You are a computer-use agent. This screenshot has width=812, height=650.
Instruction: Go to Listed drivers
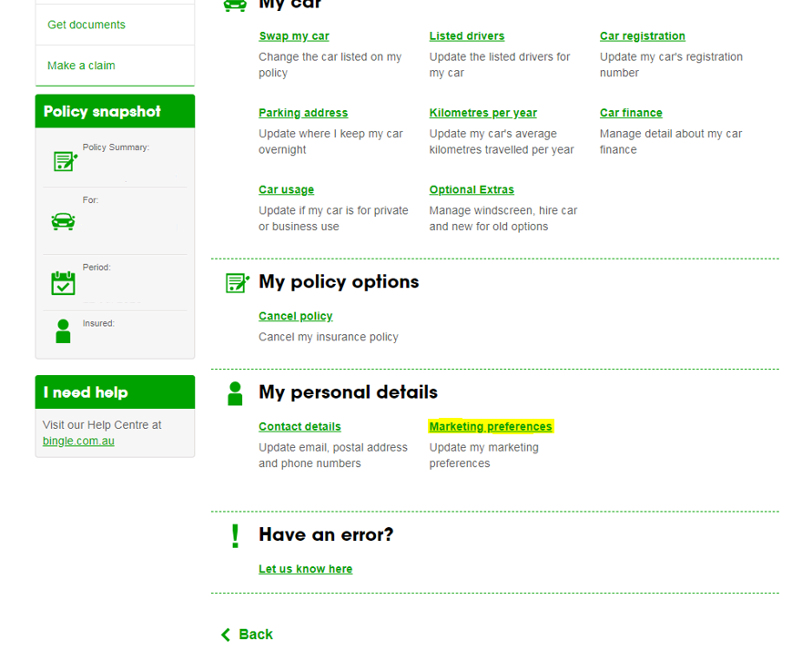(x=467, y=36)
